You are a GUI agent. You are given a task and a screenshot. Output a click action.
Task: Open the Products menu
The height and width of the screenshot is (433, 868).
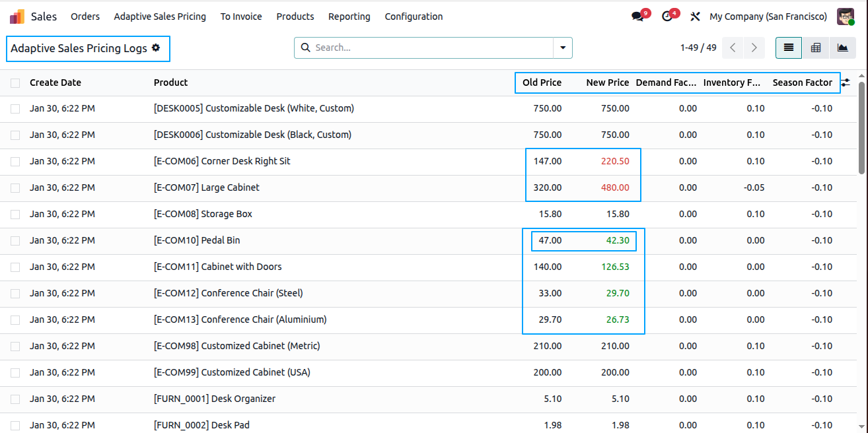point(295,17)
